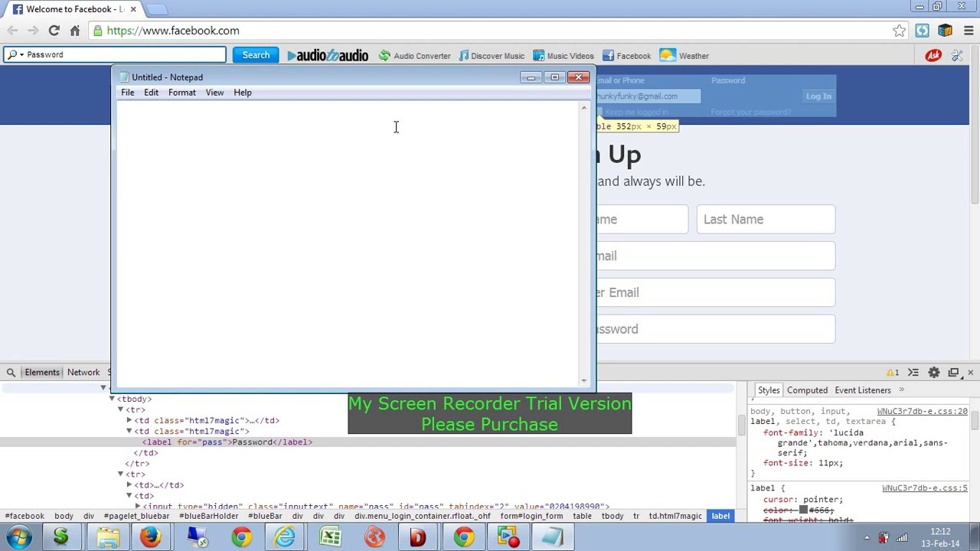The image size is (980, 551).
Task: Click the toolbar Search button
Action: [x=256, y=55]
